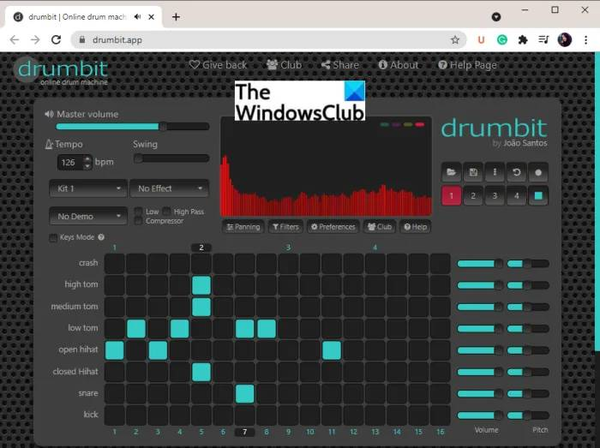Viewport: 600px width, 448px height.
Task: Open the About menu item
Action: [x=398, y=65]
